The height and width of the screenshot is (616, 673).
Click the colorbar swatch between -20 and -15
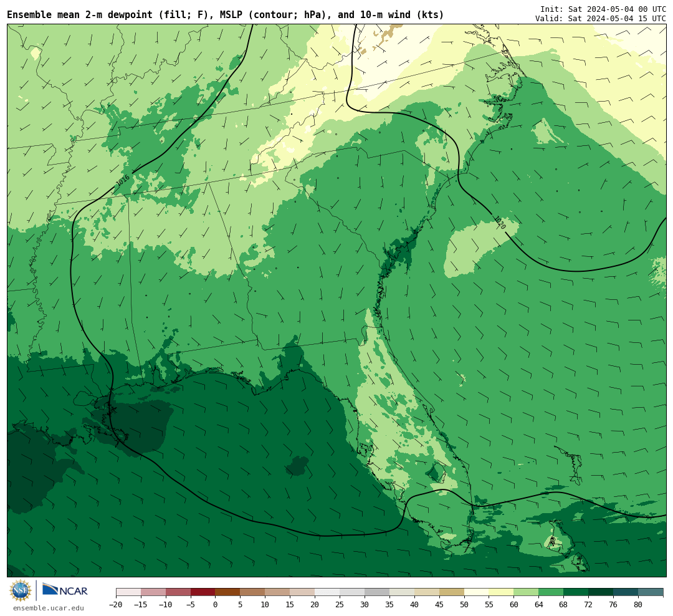point(128,592)
